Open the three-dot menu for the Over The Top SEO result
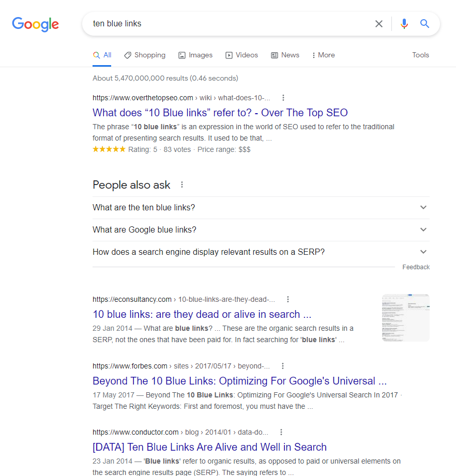 click(283, 98)
